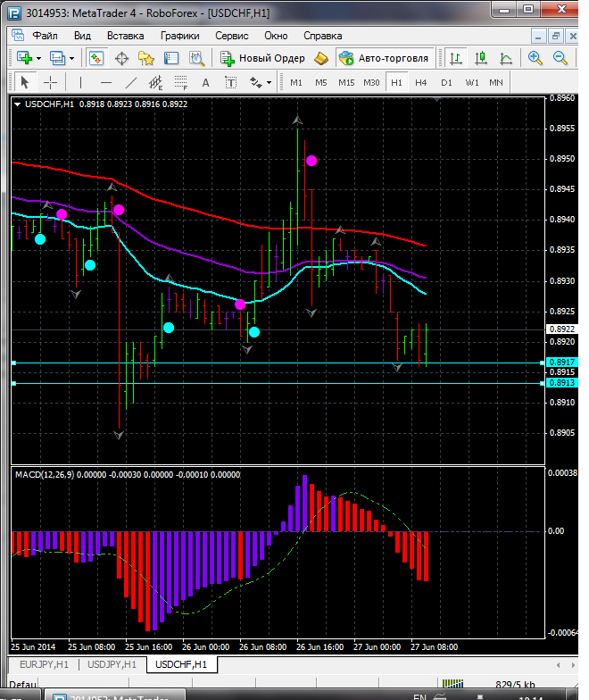The height and width of the screenshot is (700, 589).
Task: Select the crosshair tool
Action: 50,82
